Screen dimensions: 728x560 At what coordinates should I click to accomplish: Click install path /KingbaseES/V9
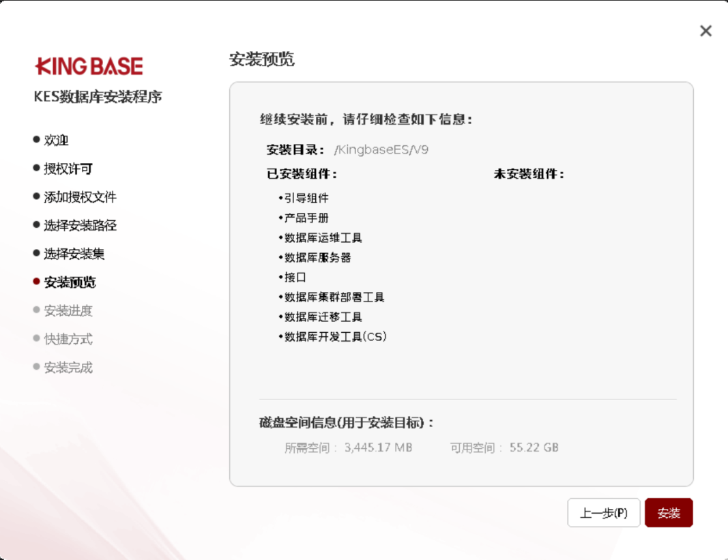pyautogui.click(x=381, y=149)
